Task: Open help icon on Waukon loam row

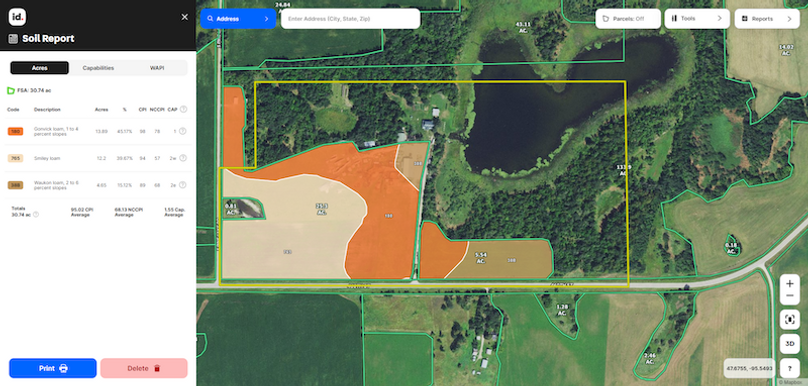Action: coord(183,185)
